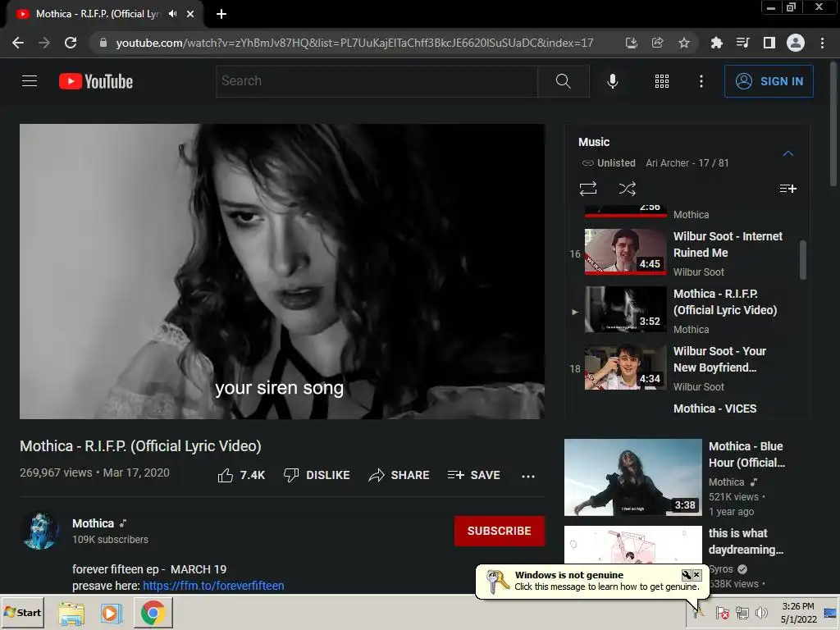Close the Windows not genuine balloon

click(696, 575)
